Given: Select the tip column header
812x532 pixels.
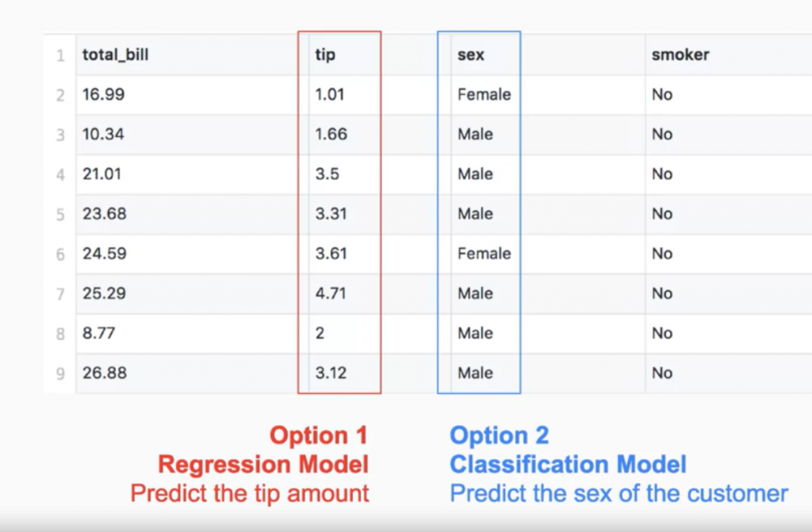Looking at the screenshot, I should (x=325, y=55).
